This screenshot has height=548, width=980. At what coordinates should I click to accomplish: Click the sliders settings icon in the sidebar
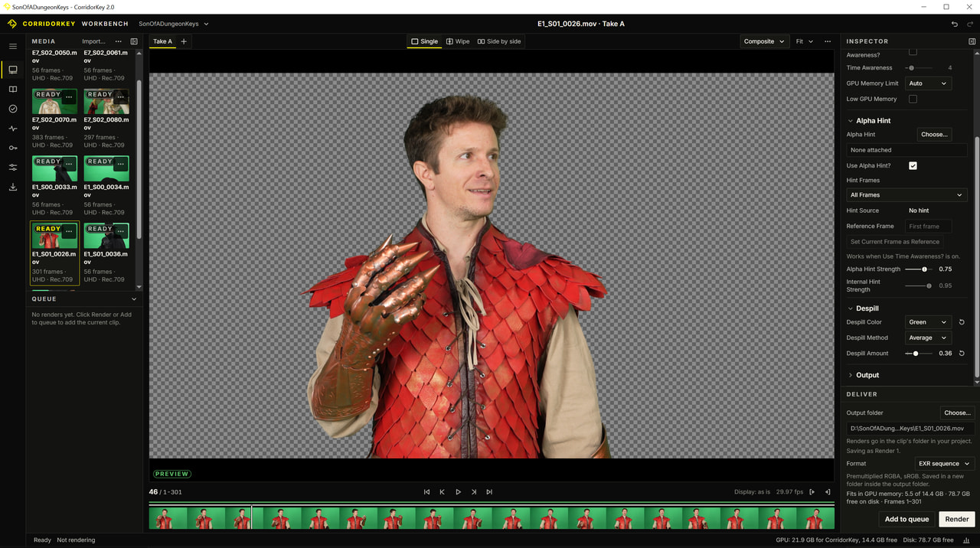(x=13, y=167)
